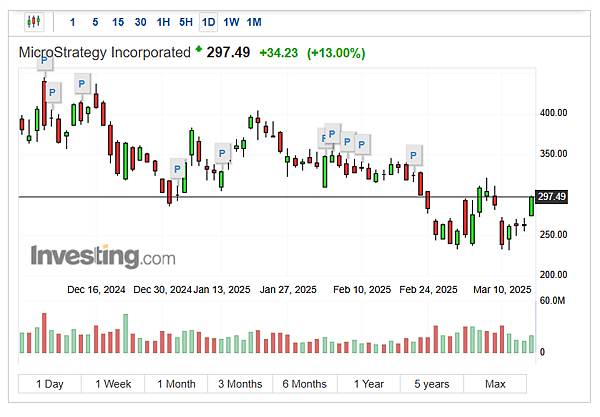Click the Dec 16, 2024 date label
This screenshot has width=600, height=417.
click(96, 290)
